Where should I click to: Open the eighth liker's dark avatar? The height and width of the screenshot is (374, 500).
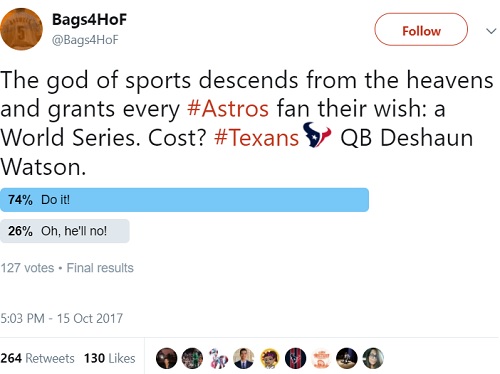point(347,358)
